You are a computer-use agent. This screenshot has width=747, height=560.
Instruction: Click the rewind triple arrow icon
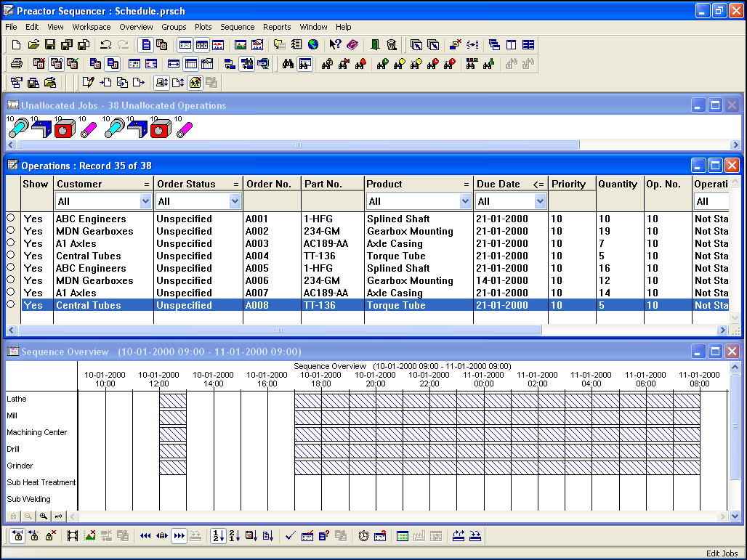pyautogui.click(x=145, y=536)
